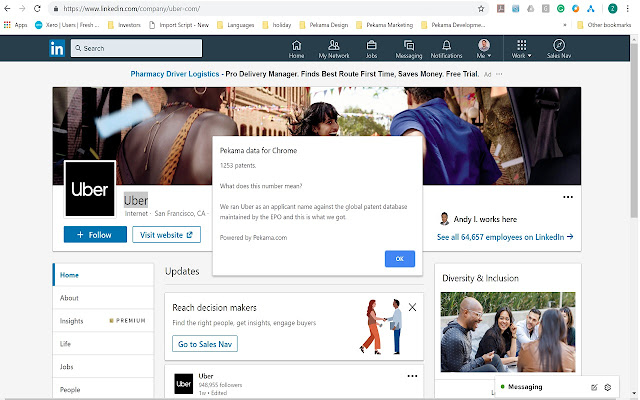Click OK in the Pekama data dialog
Viewport: 640px width, 400px height.
400,259
